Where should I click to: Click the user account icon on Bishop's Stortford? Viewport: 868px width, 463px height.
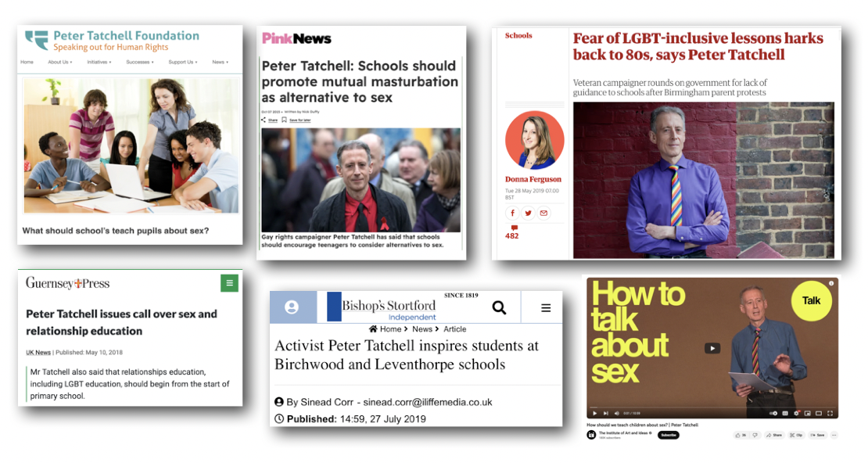(292, 307)
